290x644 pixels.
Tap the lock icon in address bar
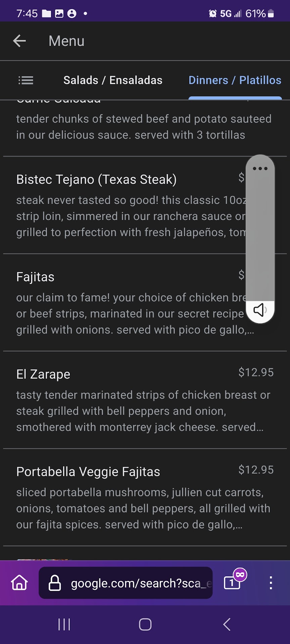pos(55,583)
